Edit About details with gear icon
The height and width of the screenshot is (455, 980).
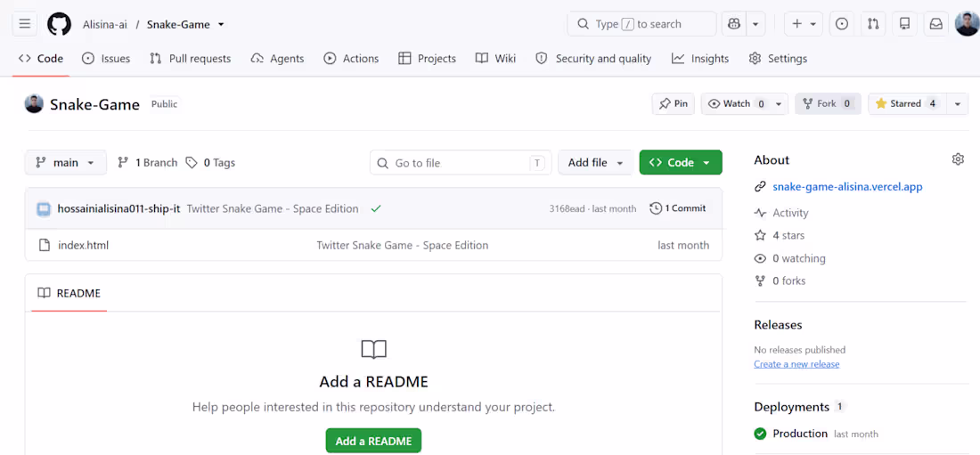pos(958,159)
